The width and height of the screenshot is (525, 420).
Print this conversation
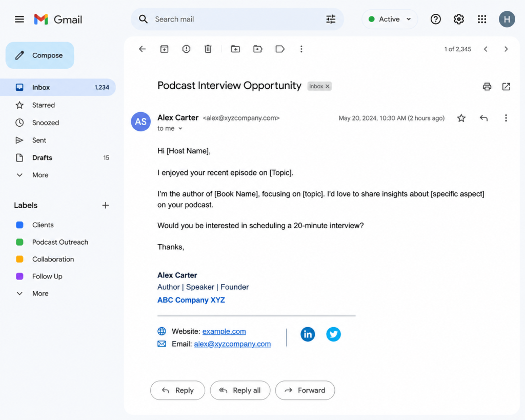point(487,87)
